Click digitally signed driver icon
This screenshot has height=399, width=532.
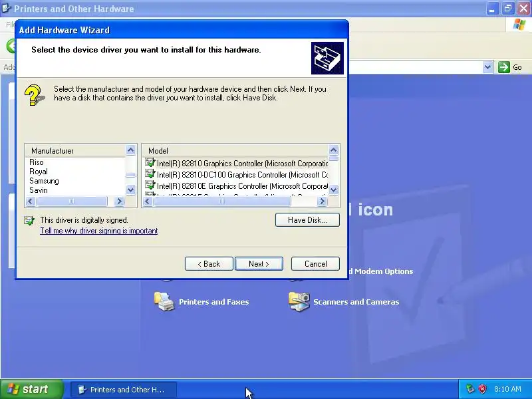point(29,221)
